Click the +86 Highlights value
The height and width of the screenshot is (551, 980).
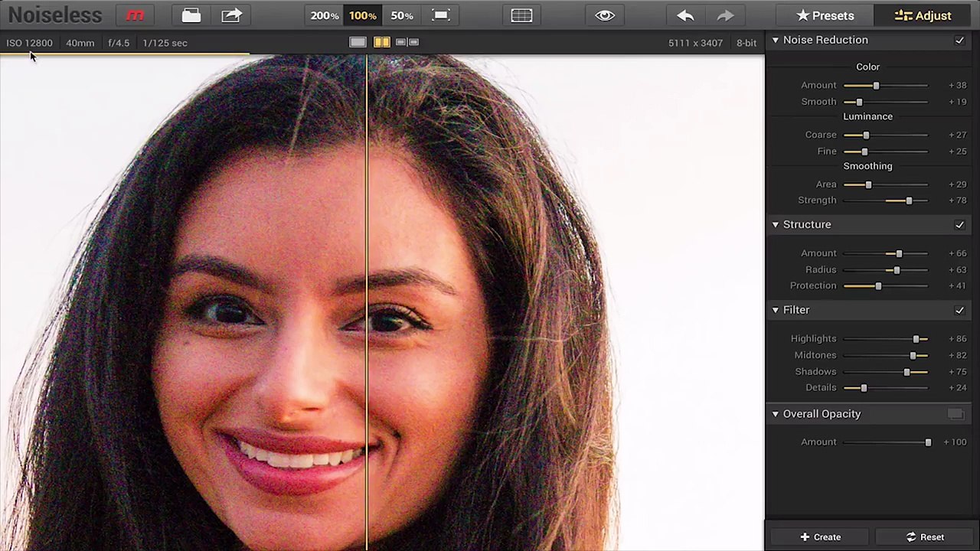(x=957, y=339)
